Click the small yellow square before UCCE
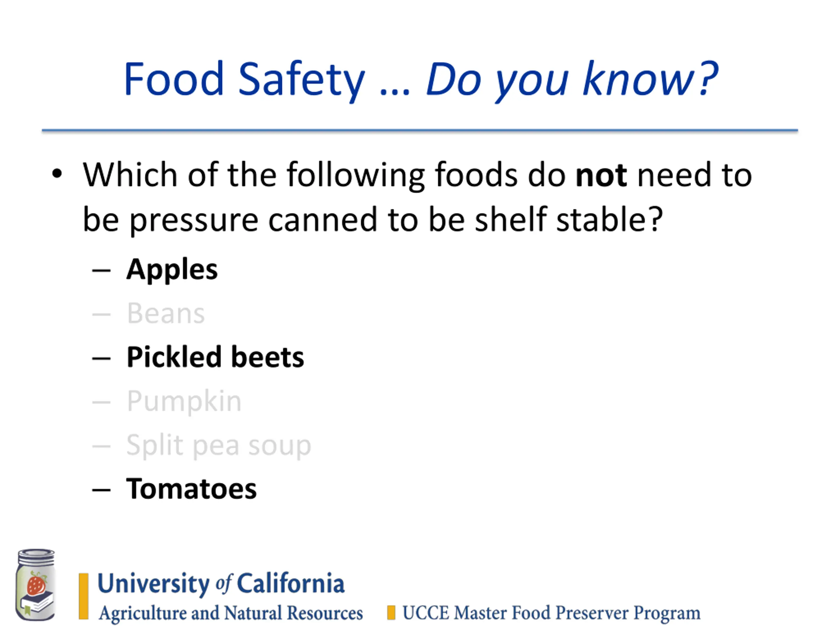The width and height of the screenshot is (840, 630). (x=391, y=613)
